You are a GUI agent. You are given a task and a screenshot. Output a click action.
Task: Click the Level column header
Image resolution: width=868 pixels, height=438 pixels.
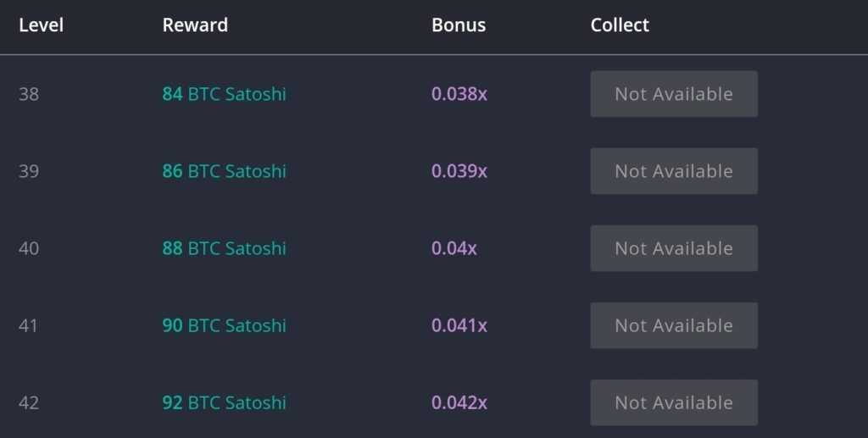pyautogui.click(x=41, y=25)
